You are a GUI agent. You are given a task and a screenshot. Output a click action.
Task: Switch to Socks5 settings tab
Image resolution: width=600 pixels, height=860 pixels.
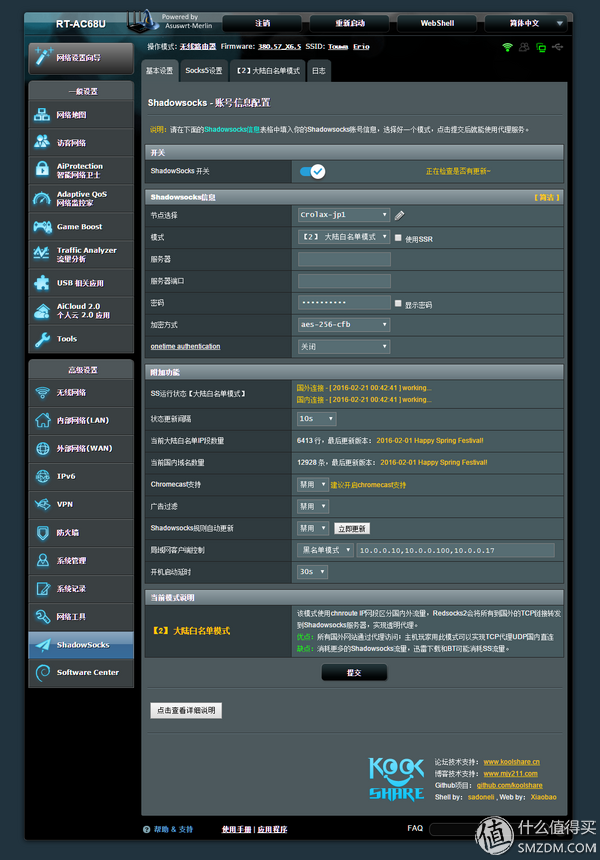204,71
